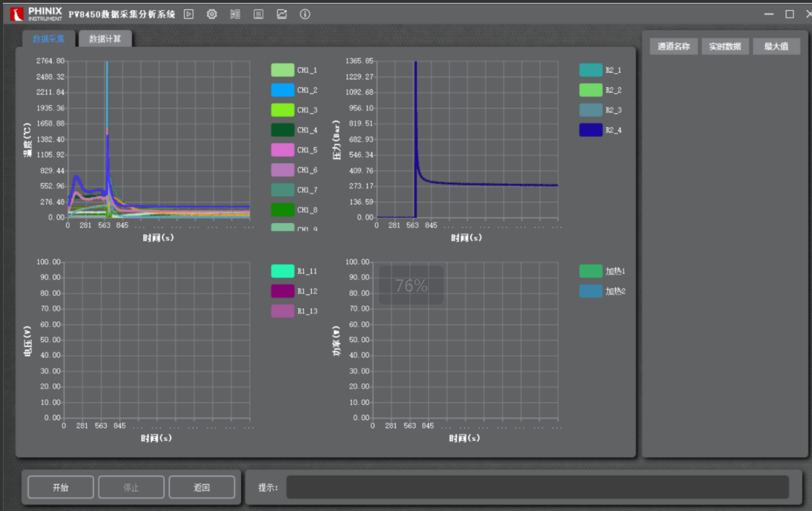Screen dimensions: 812x511
Task: Click the 加热1 legend swatch
Action: (x=590, y=271)
